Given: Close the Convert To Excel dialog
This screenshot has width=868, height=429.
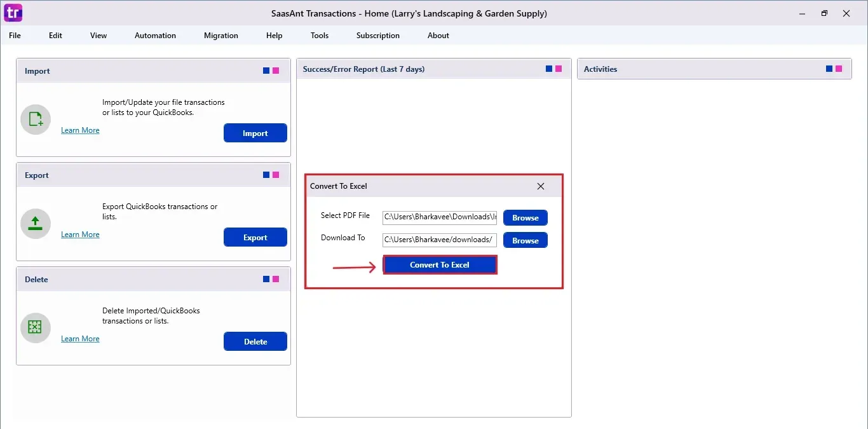Looking at the screenshot, I should click(541, 186).
